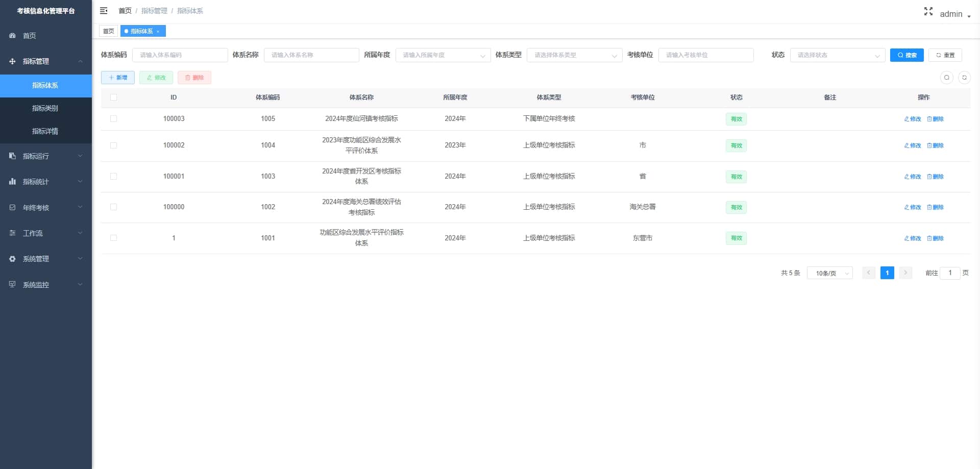
Task: Select 指标详情 in the sidebar submenu
Action: point(46,132)
